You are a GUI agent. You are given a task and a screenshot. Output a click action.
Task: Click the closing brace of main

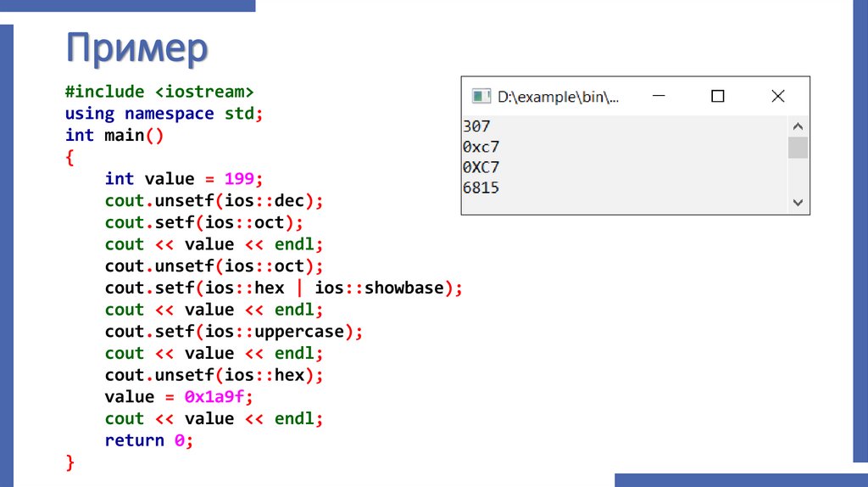[70, 462]
